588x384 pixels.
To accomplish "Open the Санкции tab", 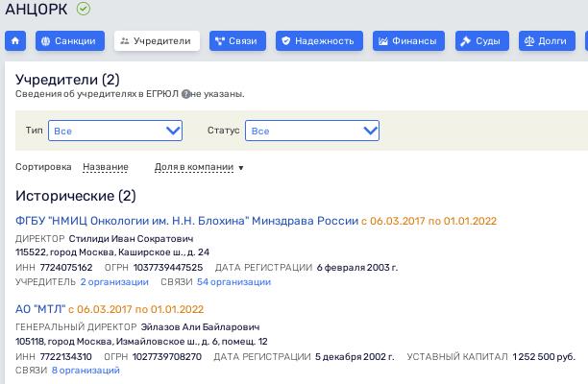I will (70, 41).
